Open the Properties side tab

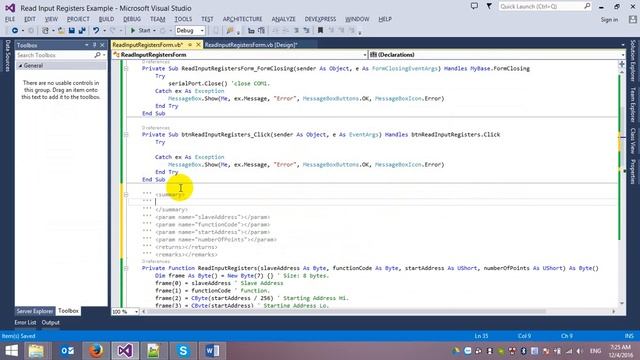click(633, 172)
